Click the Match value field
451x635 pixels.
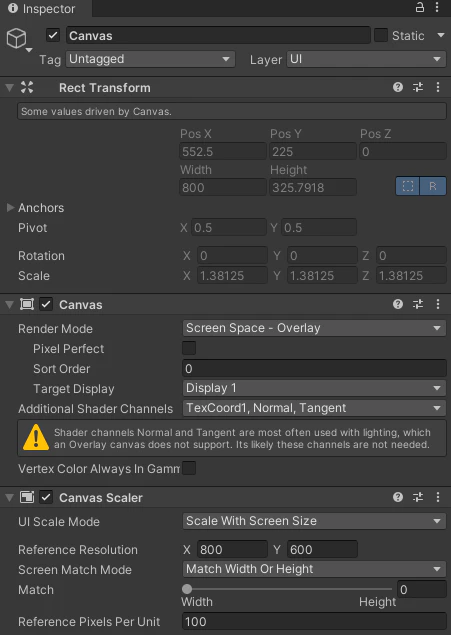421,589
